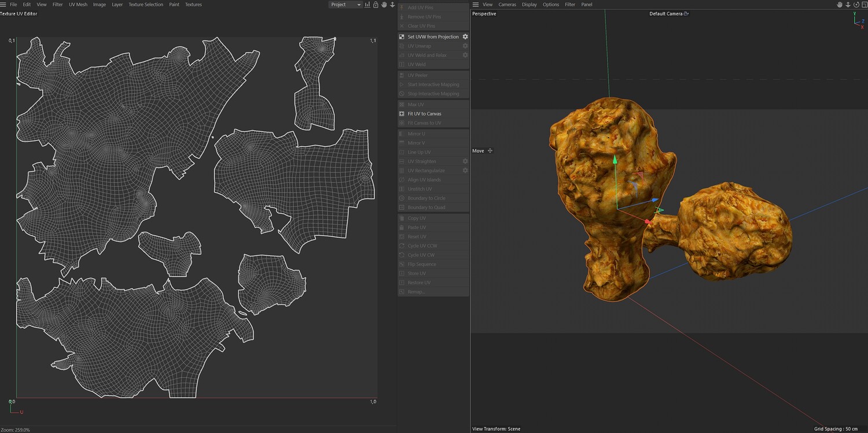Click the Reset UV command
The height and width of the screenshot is (433, 868).
(433, 237)
